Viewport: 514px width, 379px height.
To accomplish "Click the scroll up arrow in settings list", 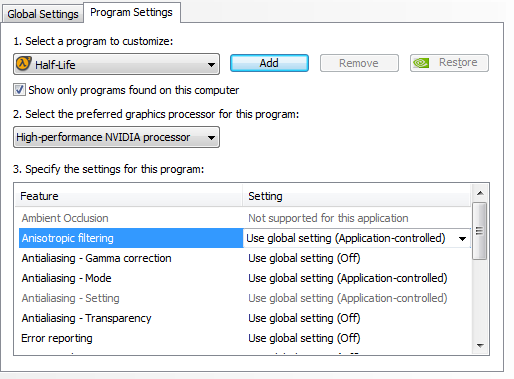I will pyautogui.click(x=480, y=193).
